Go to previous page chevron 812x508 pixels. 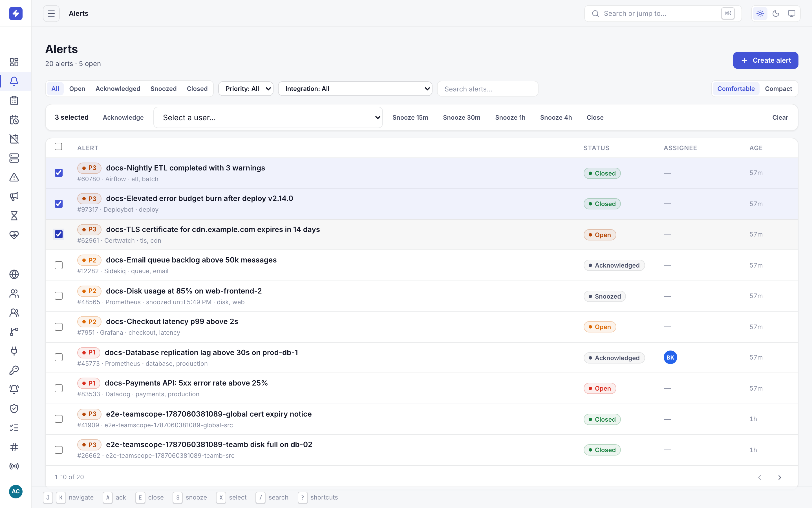tap(760, 478)
